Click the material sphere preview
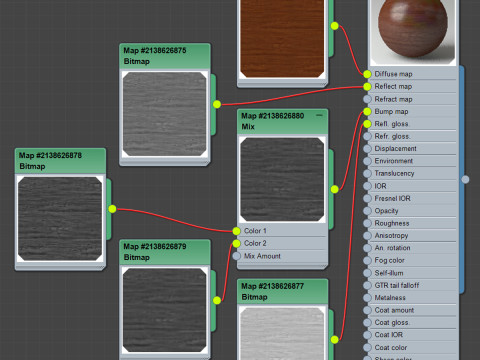 tap(413, 32)
